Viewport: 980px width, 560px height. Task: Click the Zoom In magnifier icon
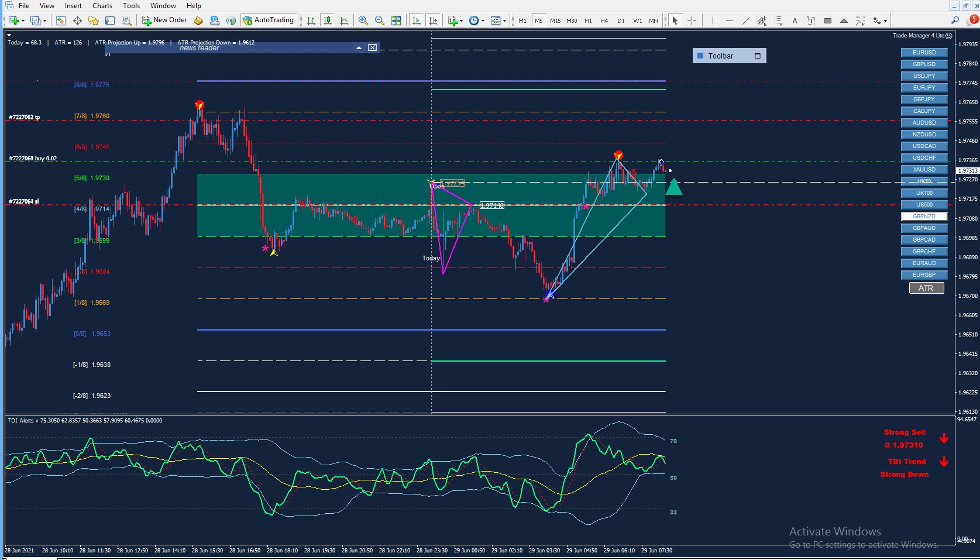point(363,20)
